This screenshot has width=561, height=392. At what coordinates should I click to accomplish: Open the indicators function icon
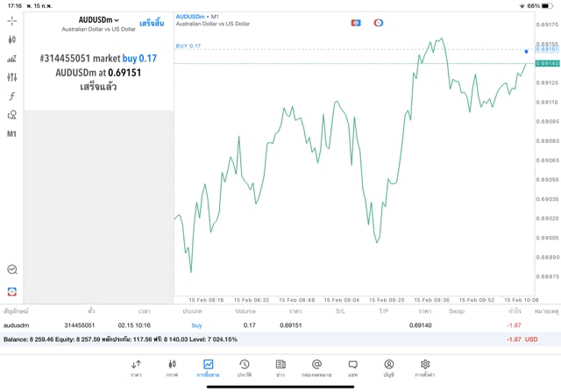tap(12, 96)
